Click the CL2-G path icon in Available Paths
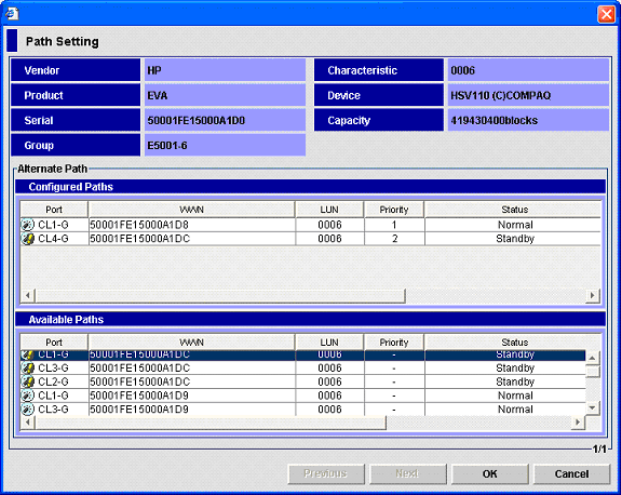 27,382
